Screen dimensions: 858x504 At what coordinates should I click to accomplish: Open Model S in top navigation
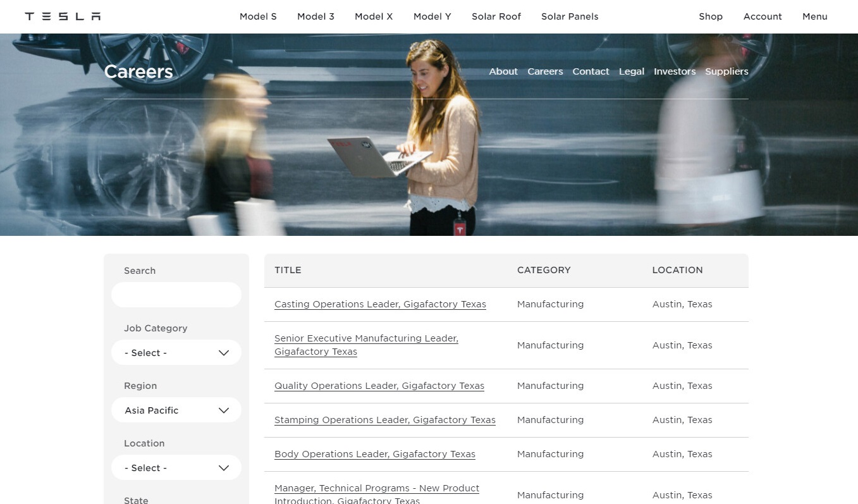[x=258, y=16]
